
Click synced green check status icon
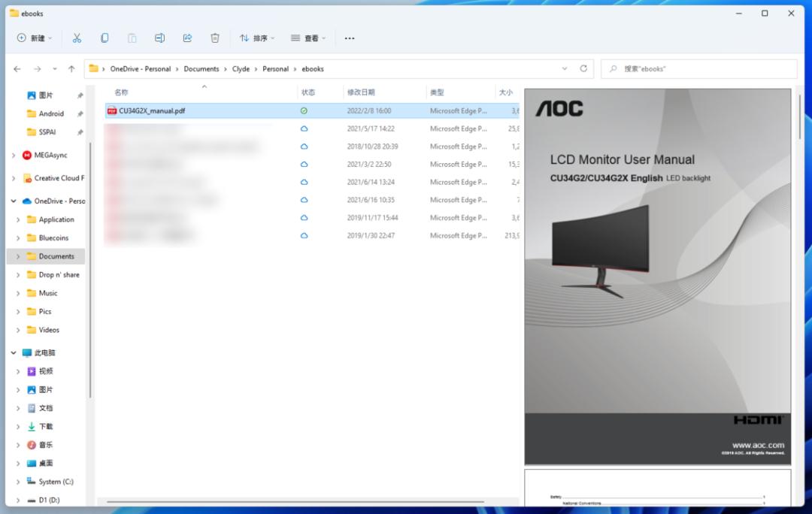[304, 110]
